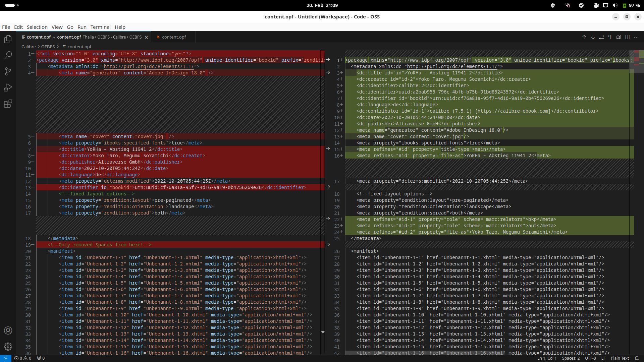Viewport: 644px width, 362px height.
Task: Go to next change arrow
Action: click(x=593, y=37)
